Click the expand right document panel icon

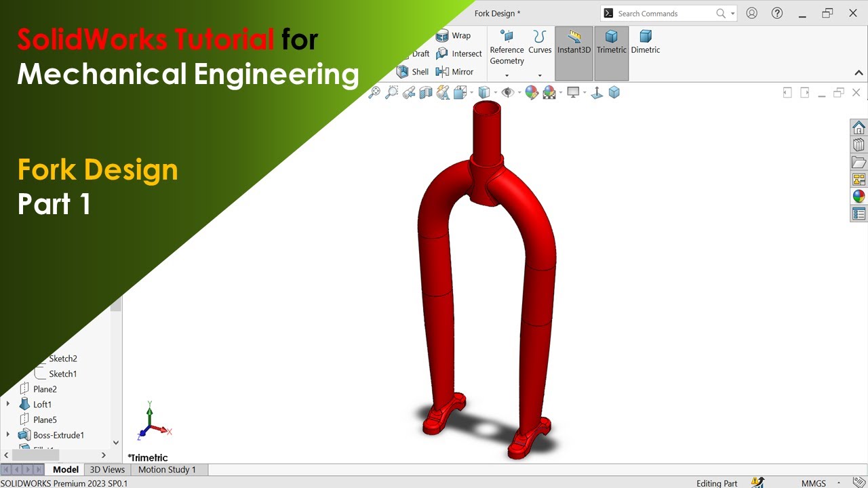(x=805, y=93)
